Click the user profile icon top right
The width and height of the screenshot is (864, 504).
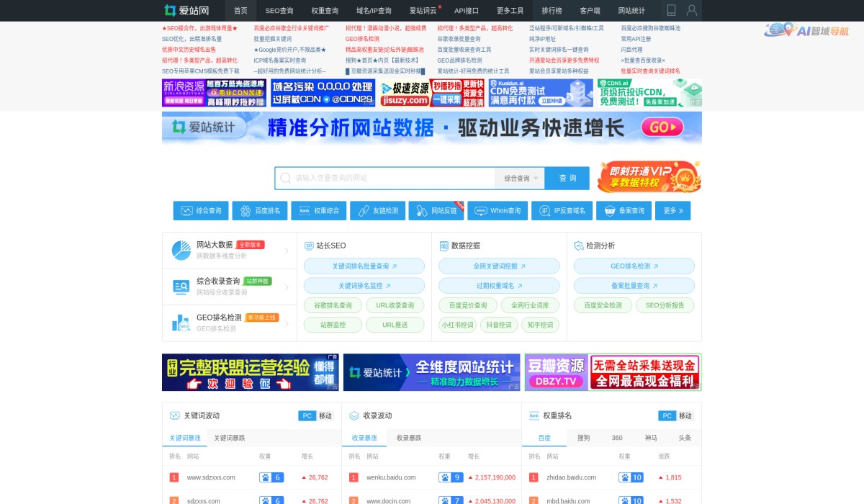690,10
